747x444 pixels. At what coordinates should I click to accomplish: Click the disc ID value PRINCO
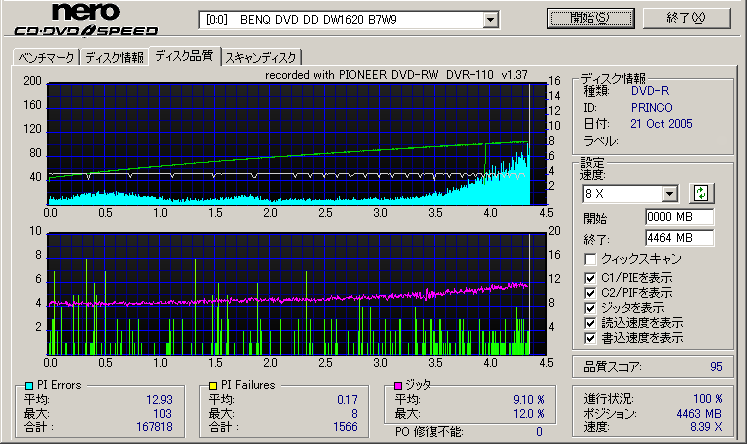[651, 108]
